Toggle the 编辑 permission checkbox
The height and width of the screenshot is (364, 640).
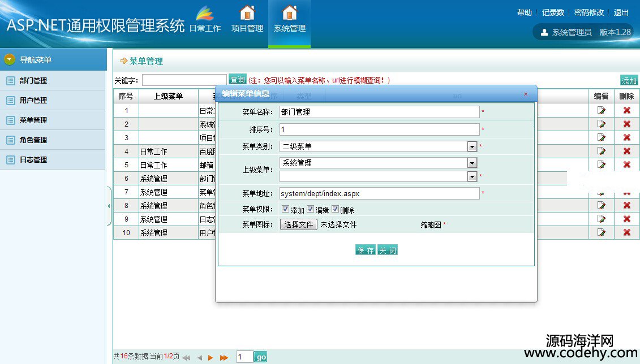311,209
